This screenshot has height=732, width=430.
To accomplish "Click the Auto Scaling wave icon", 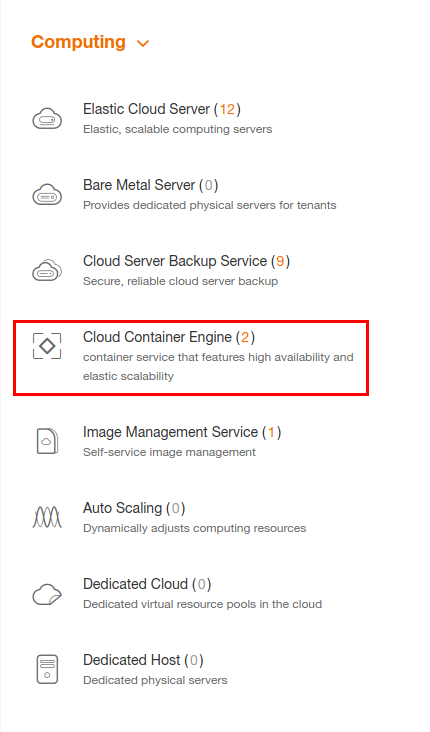I will (x=47, y=517).
